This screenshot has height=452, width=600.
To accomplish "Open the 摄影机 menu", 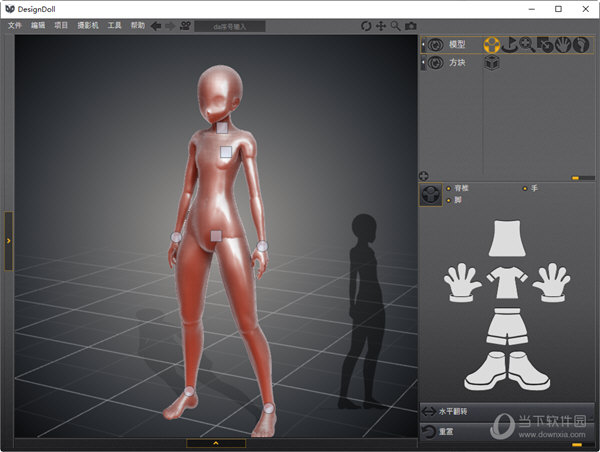I will pyautogui.click(x=88, y=26).
